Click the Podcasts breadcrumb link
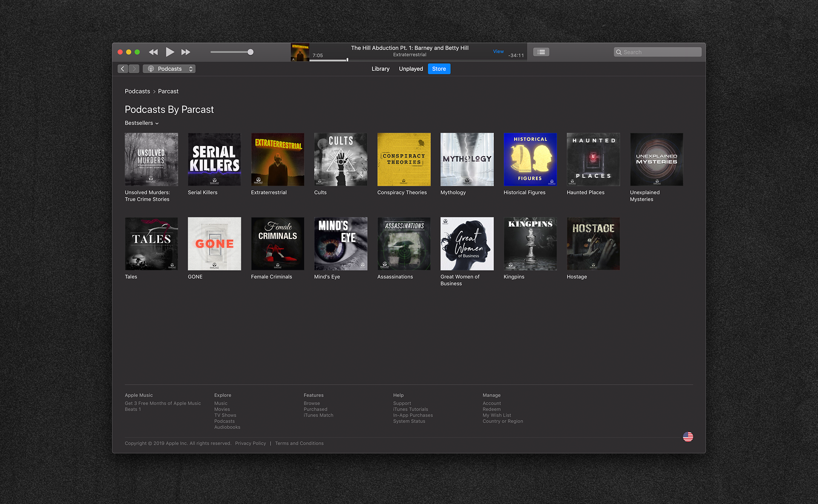The image size is (818, 504). pyautogui.click(x=137, y=91)
